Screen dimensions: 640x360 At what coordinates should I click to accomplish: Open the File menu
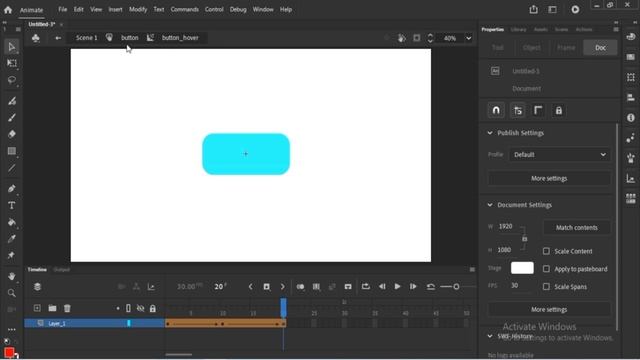click(x=62, y=9)
